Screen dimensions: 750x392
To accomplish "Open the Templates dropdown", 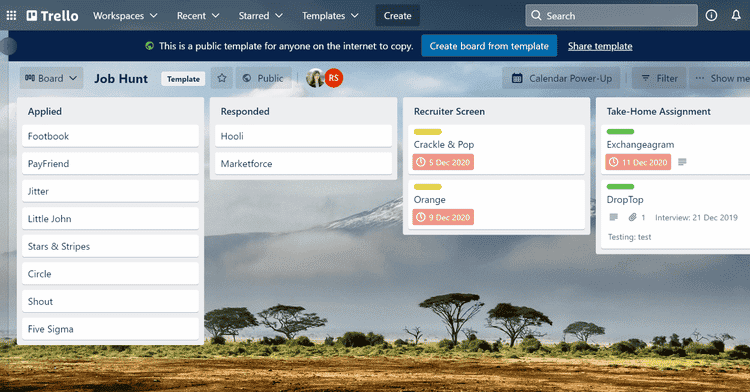I will point(330,16).
